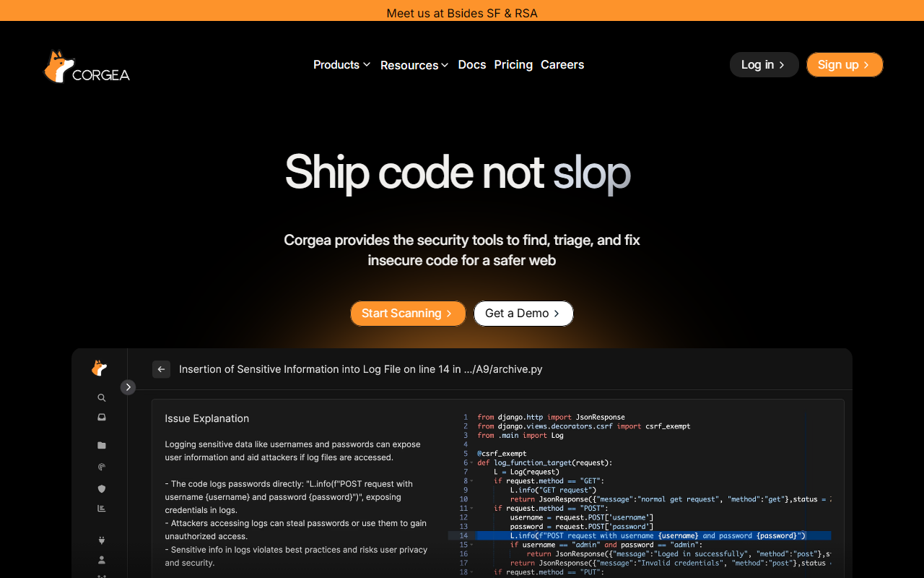Click the orange Sign up button
Screen dimensions: 924x578
coord(845,65)
